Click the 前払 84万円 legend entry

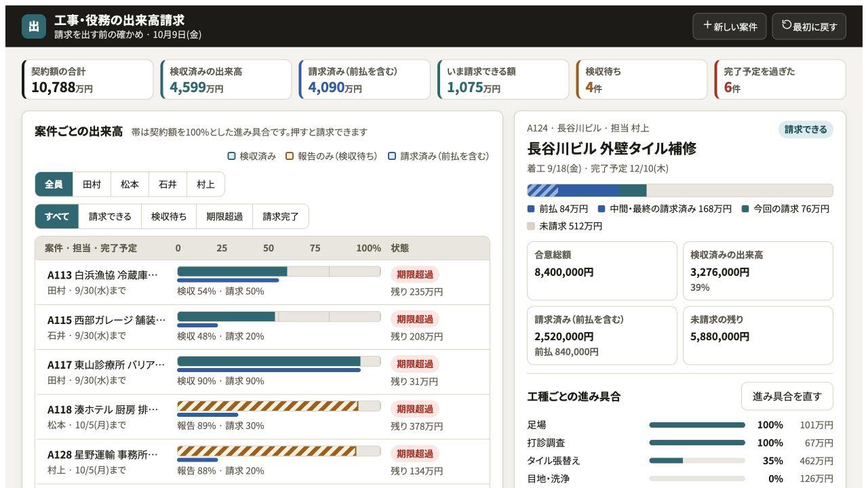pos(557,209)
